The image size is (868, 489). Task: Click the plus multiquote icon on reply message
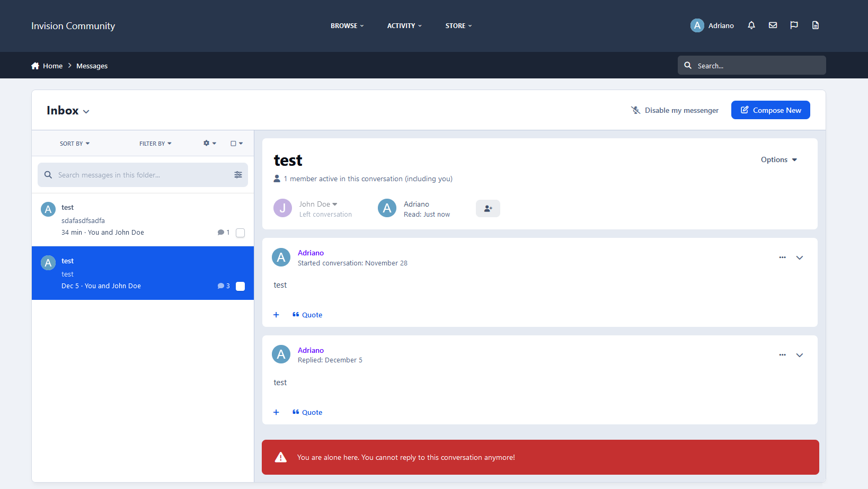(x=276, y=412)
